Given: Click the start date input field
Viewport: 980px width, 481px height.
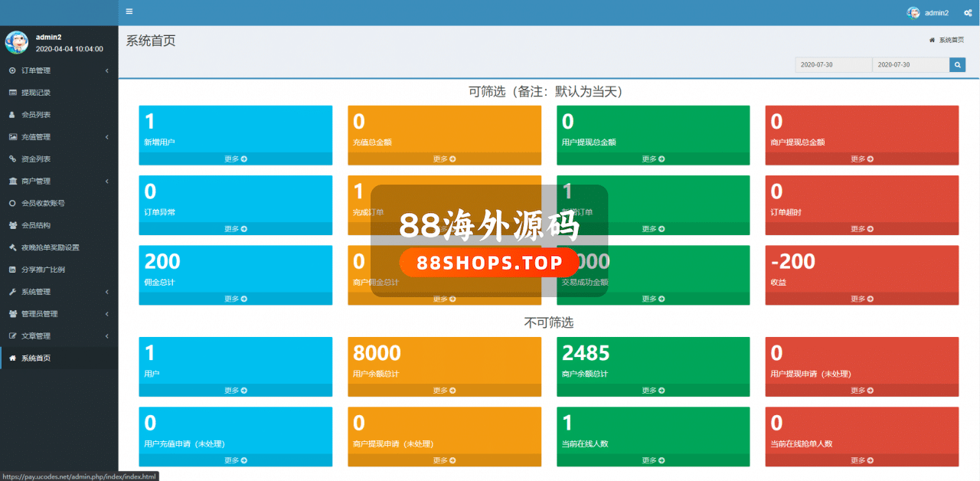Looking at the screenshot, I should pyautogui.click(x=833, y=65).
